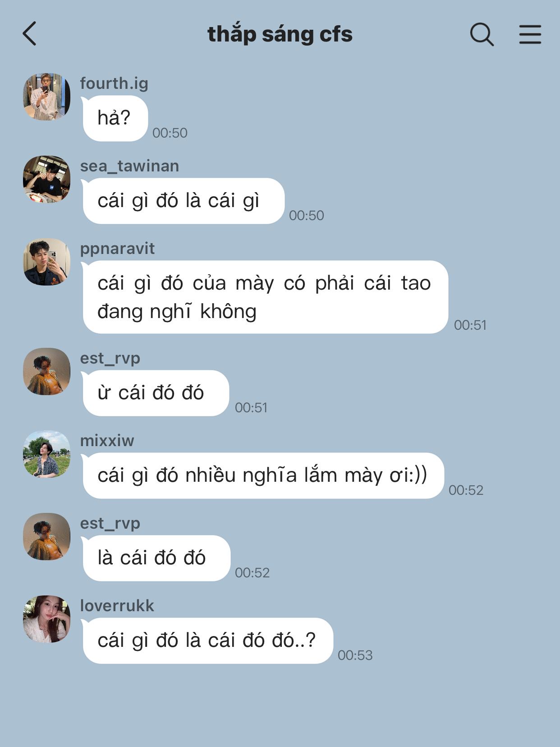Viewport: 560px width, 747px height.
Task: Select the "cái gì đó nhiều nghĩa lắm" message
Action: [x=263, y=475]
